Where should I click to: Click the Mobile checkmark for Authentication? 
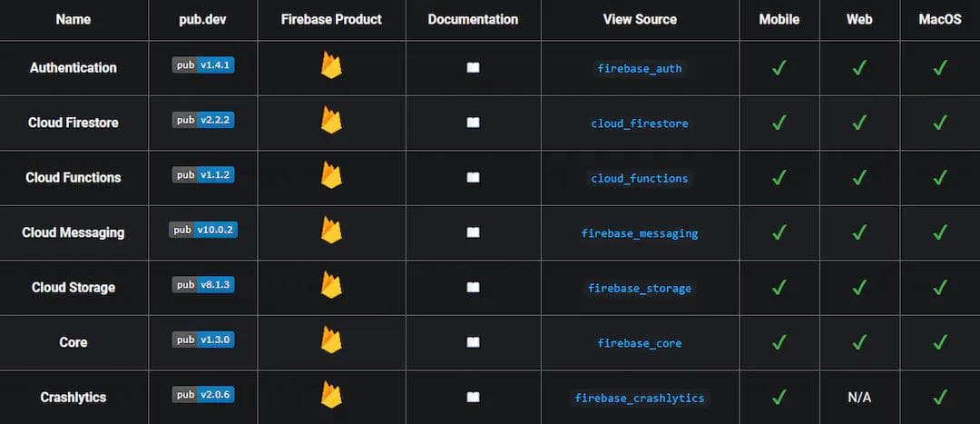(x=779, y=68)
